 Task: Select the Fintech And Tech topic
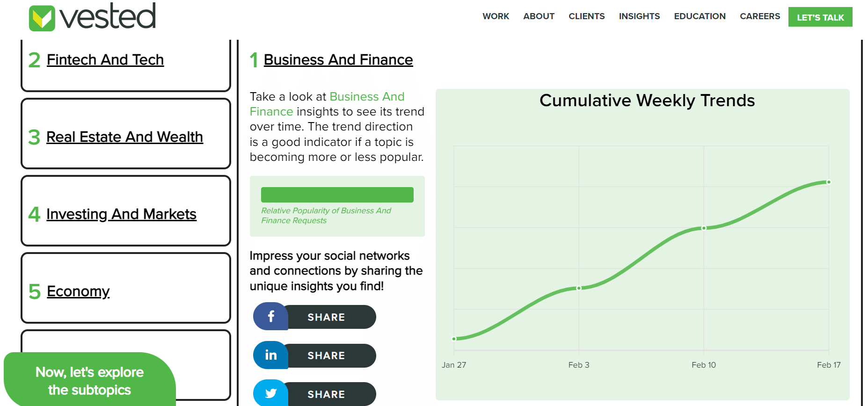105,60
